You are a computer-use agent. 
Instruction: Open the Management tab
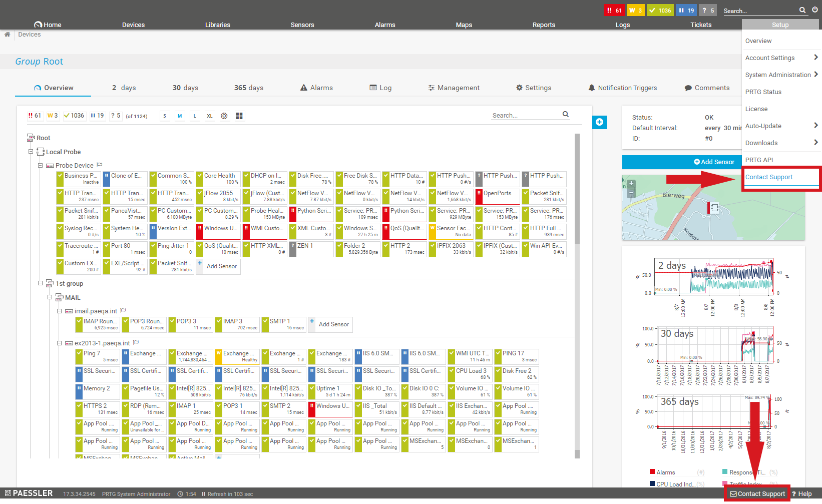(x=454, y=88)
